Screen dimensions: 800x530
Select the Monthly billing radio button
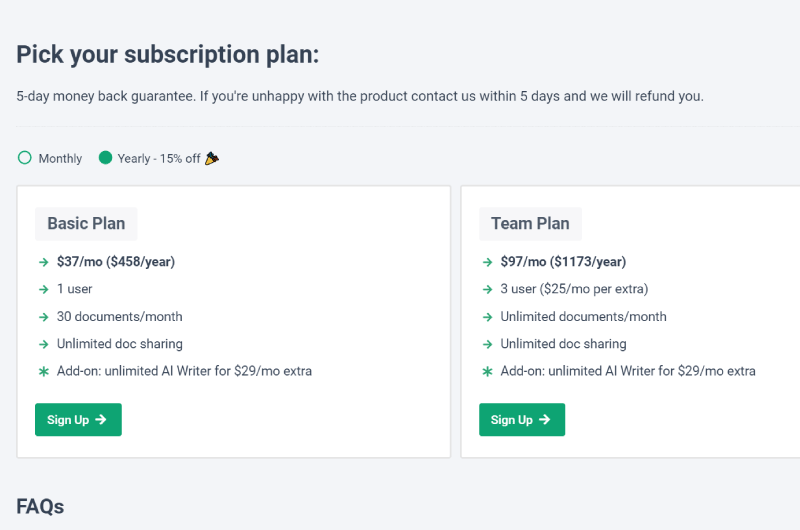coord(24,158)
